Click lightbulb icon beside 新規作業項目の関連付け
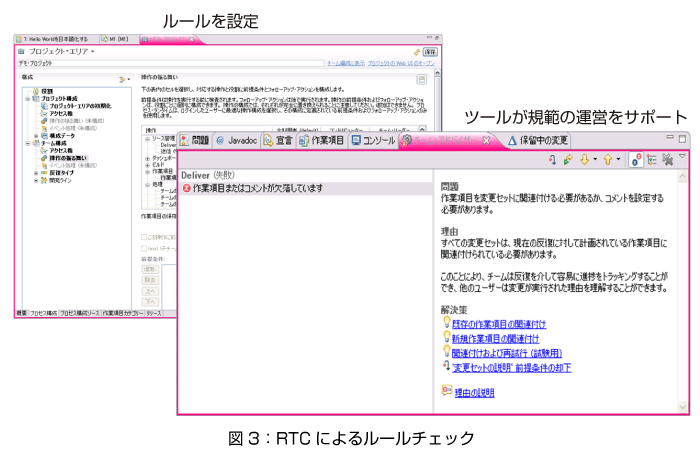The height and width of the screenshot is (458, 700). (x=446, y=337)
